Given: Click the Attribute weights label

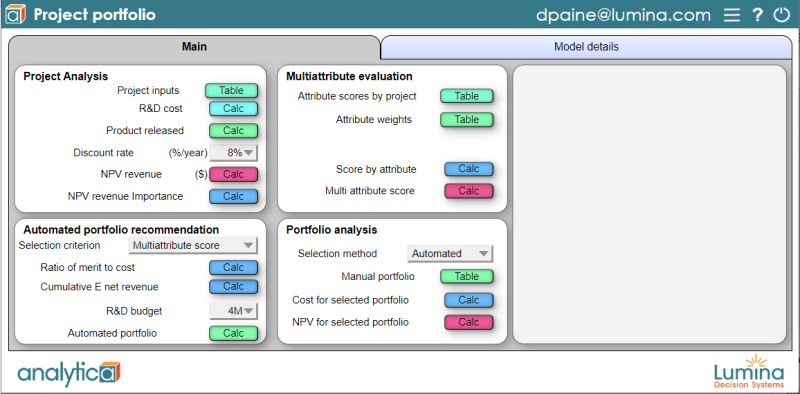Looking at the screenshot, I should [x=373, y=120].
